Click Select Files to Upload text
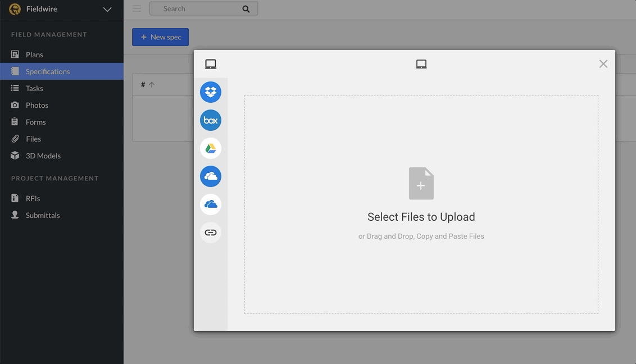The height and width of the screenshot is (364, 636). pos(421,217)
